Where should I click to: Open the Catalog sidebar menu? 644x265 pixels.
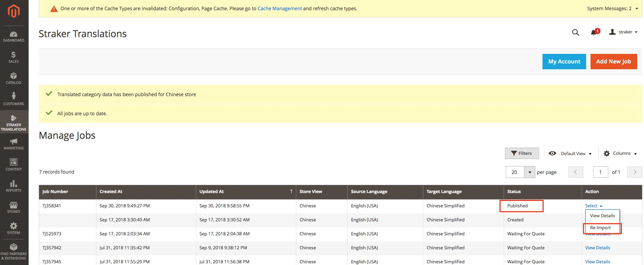click(14, 78)
